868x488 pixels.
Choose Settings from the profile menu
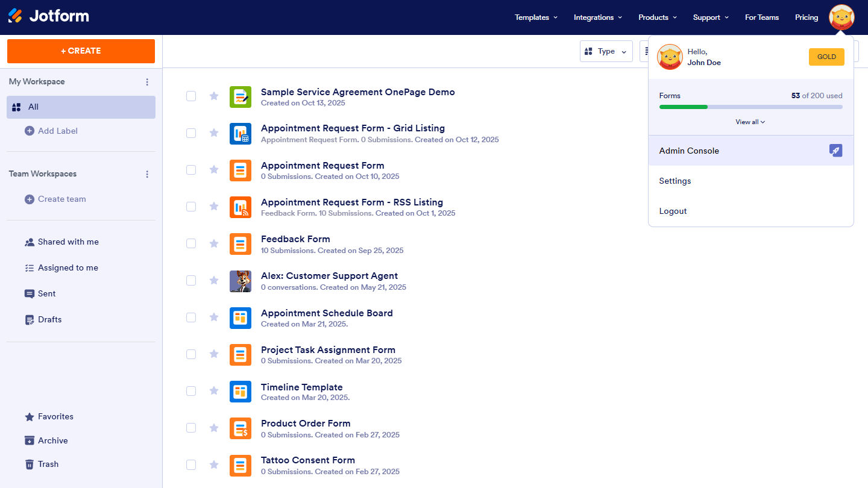click(x=675, y=181)
